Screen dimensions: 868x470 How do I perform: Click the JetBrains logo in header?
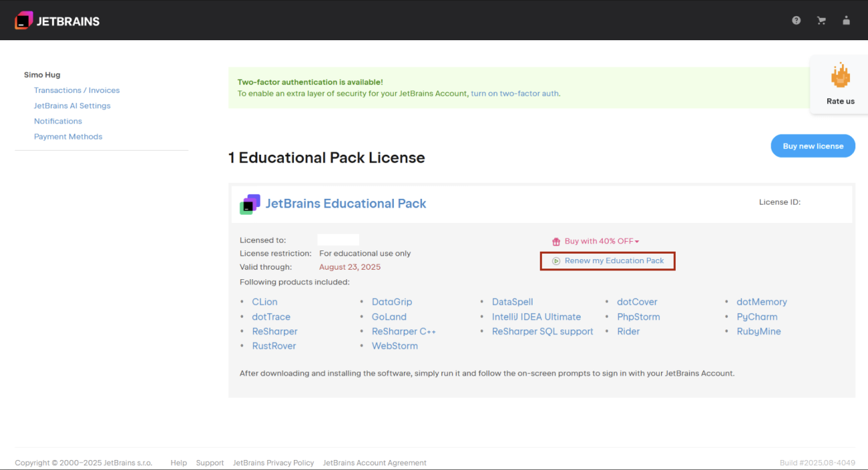57,21
